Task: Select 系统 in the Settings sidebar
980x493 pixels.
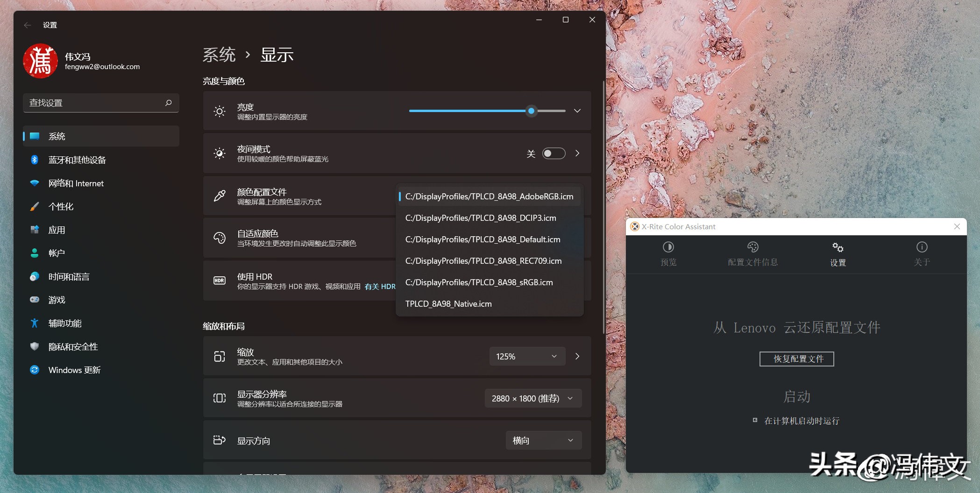Action: (x=57, y=136)
